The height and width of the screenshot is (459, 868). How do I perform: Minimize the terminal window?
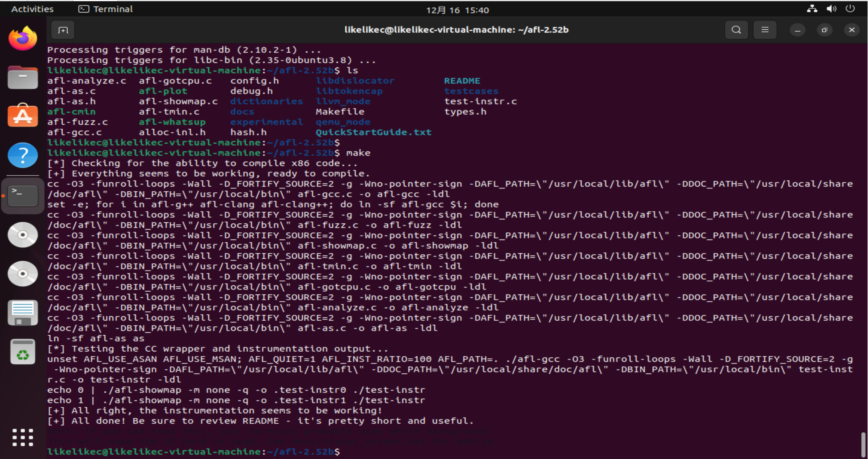coord(797,30)
